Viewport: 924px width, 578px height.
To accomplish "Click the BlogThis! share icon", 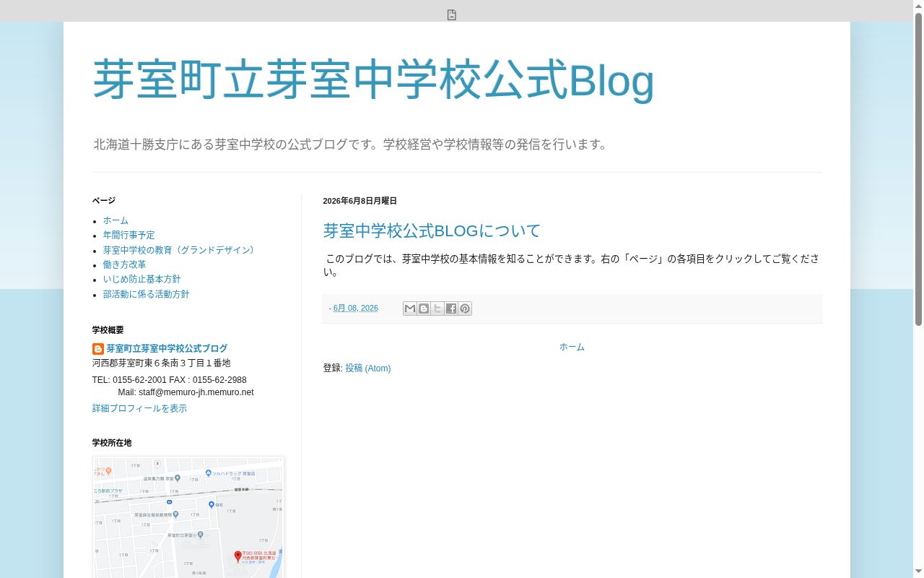I will (x=424, y=309).
